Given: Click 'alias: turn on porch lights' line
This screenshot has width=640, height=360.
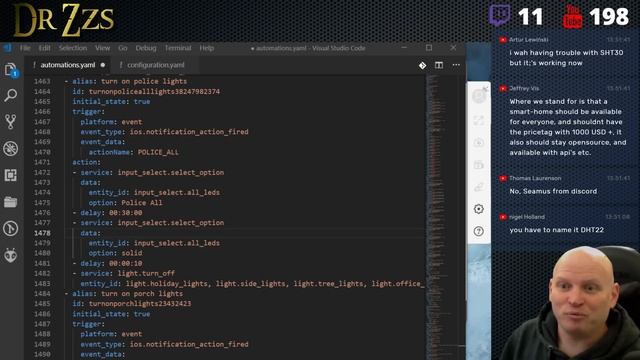Looking at the screenshot, I should click(127, 294).
